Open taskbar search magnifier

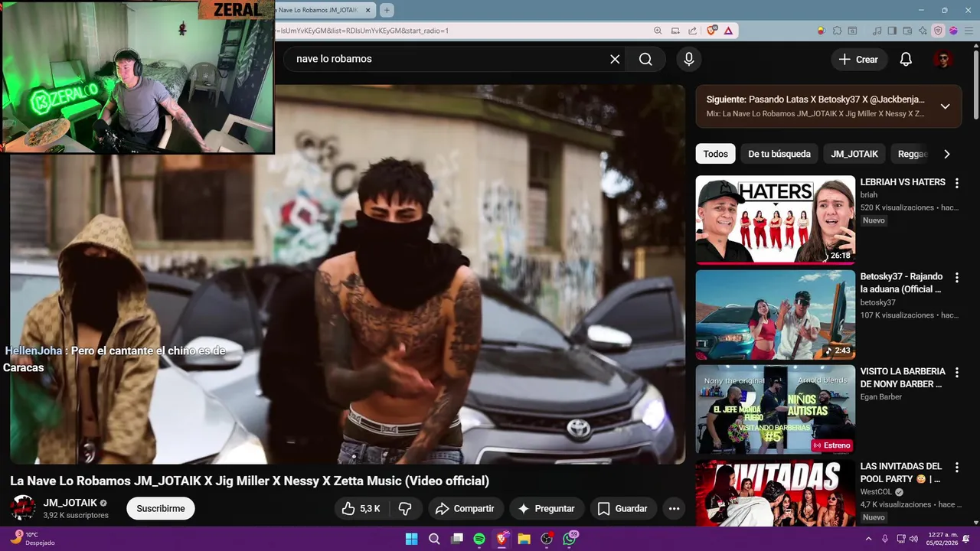tap(434, 539)
